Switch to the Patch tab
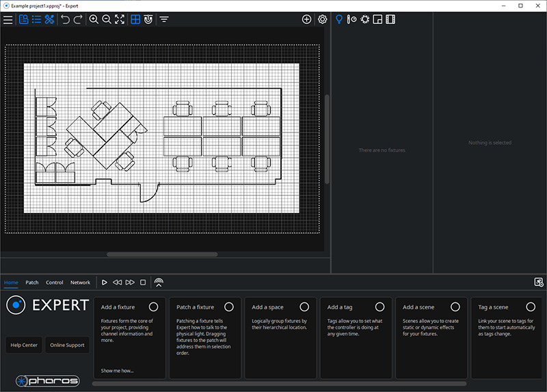Viewport: 547px width, 392px height. click(32, 283)
